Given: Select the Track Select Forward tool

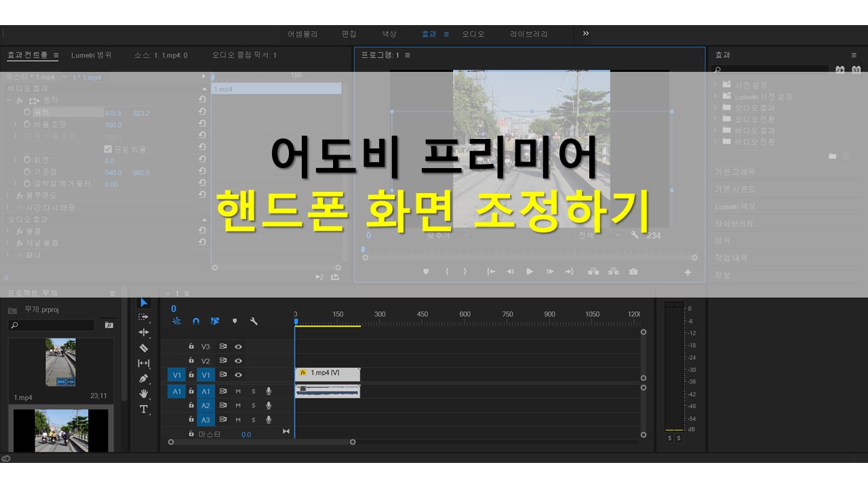Looking at the screenshot, I should tap(144, 317).
